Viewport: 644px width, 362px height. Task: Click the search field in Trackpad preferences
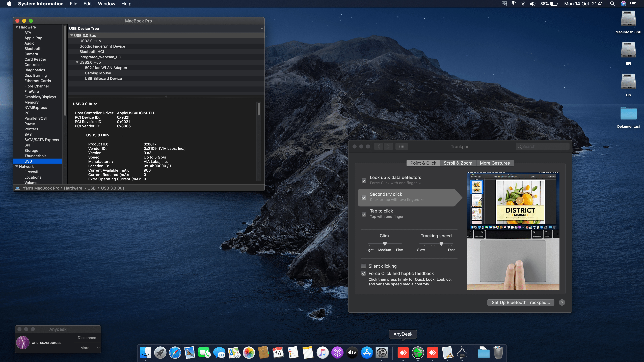click(542, 146)
